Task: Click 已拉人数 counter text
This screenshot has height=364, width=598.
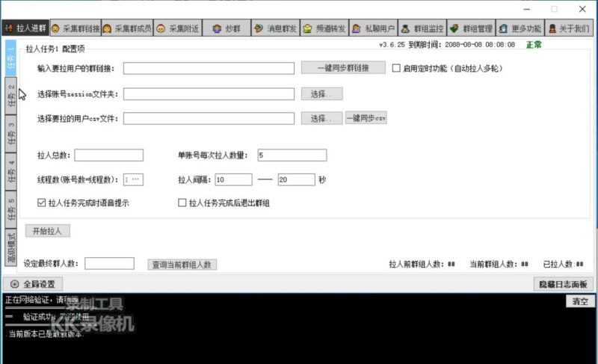Action: coord(564,264)
